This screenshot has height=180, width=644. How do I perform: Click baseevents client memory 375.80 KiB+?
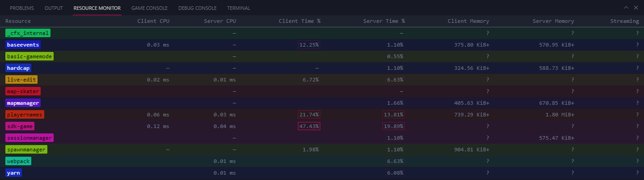(x=471, y=45)
